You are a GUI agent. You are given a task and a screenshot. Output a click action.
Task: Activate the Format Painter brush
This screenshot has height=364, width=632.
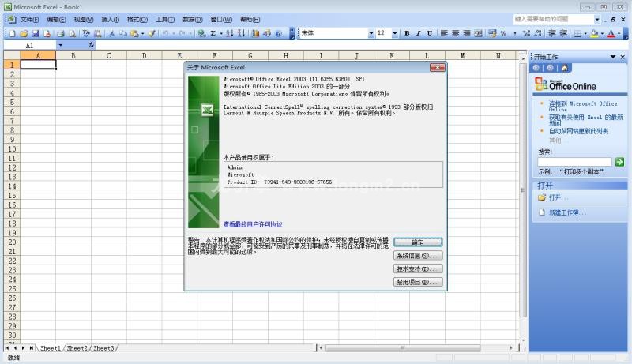tap(152, 33)
